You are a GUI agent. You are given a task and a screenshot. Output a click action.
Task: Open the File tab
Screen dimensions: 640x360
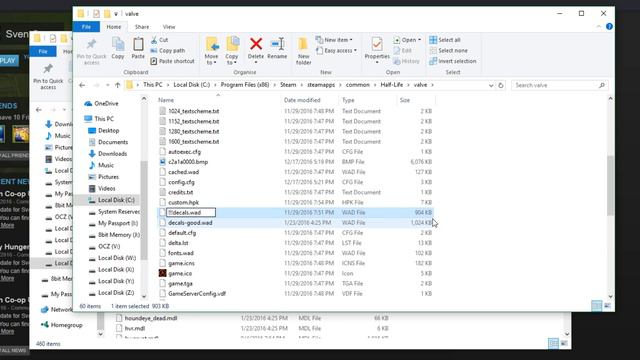[86, 27]
